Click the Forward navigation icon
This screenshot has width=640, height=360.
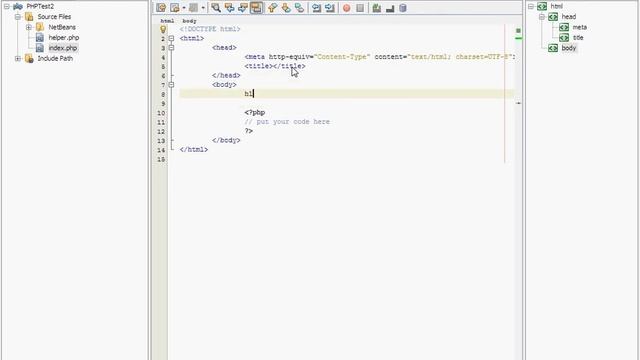click(x=193, y=8)
